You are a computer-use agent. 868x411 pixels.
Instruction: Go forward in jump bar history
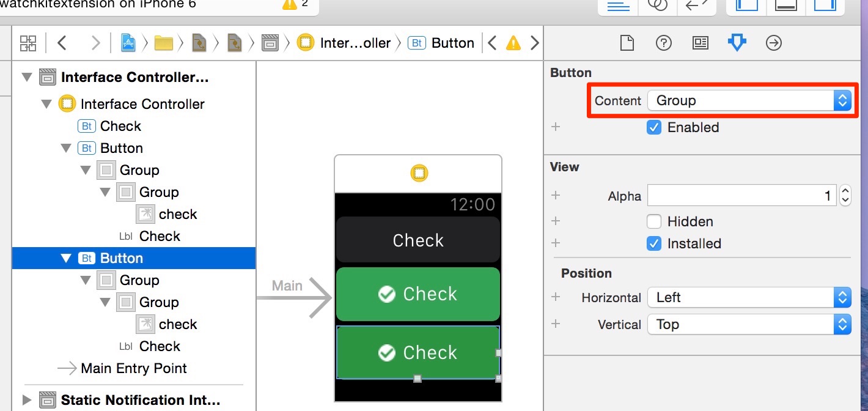click(x=95, y=43)
